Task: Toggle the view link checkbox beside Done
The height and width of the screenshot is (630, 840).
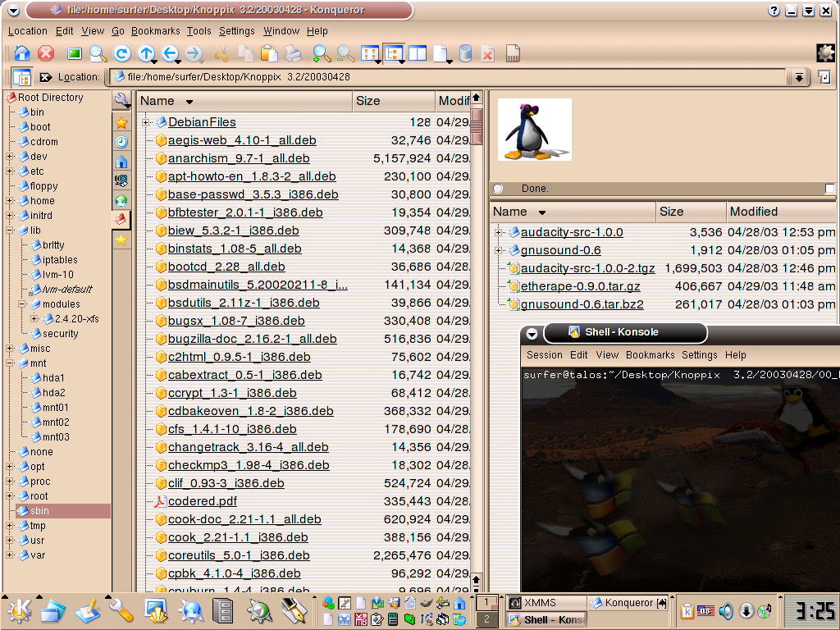Action: pyautogui.click(x=830, y=189)
